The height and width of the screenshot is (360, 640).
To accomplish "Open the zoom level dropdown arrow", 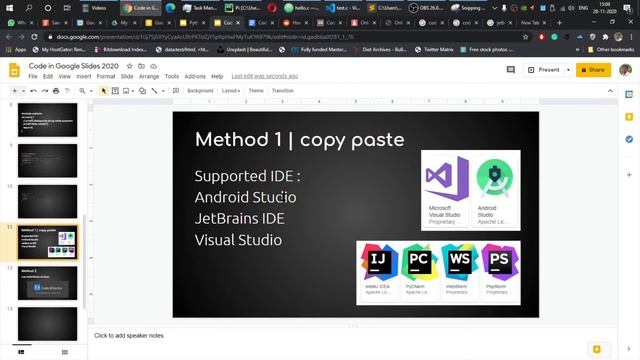I will [91, 91].
